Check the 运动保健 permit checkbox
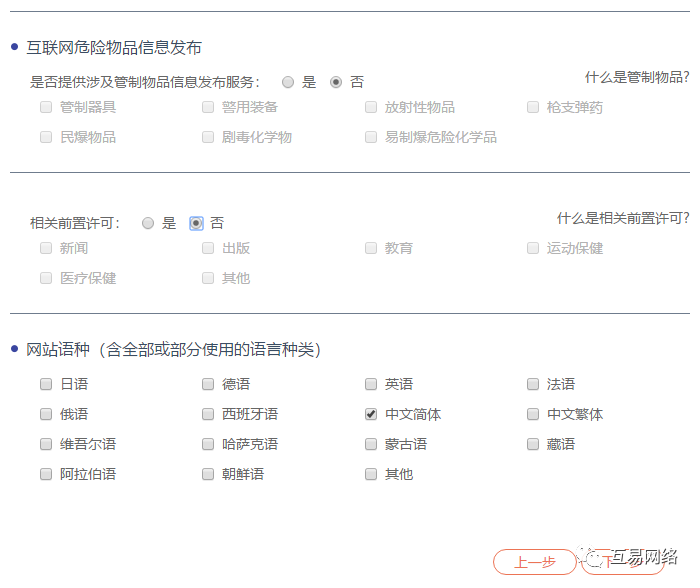700x588 pixels. [533, 248]
